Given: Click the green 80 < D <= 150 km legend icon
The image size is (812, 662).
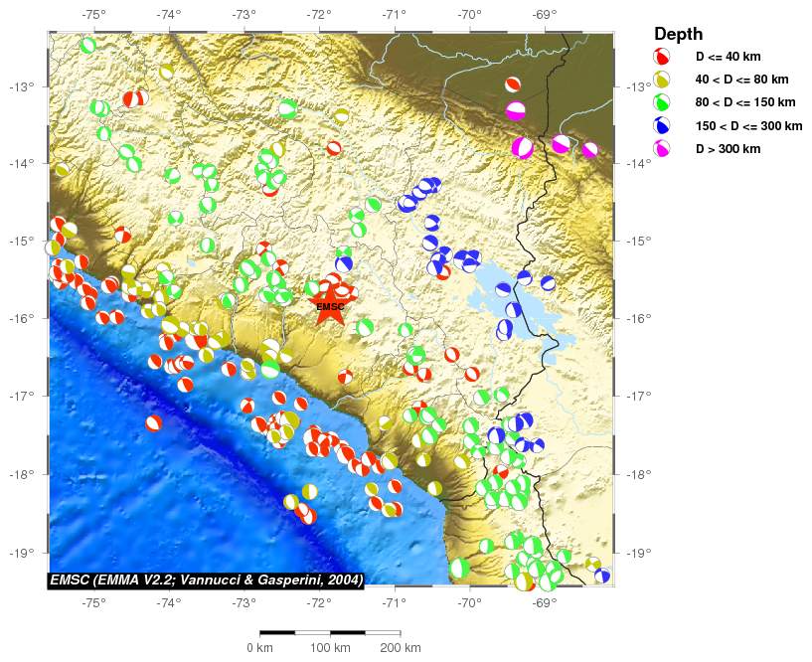Looking at the screenshot, I should tap(661, 101).
